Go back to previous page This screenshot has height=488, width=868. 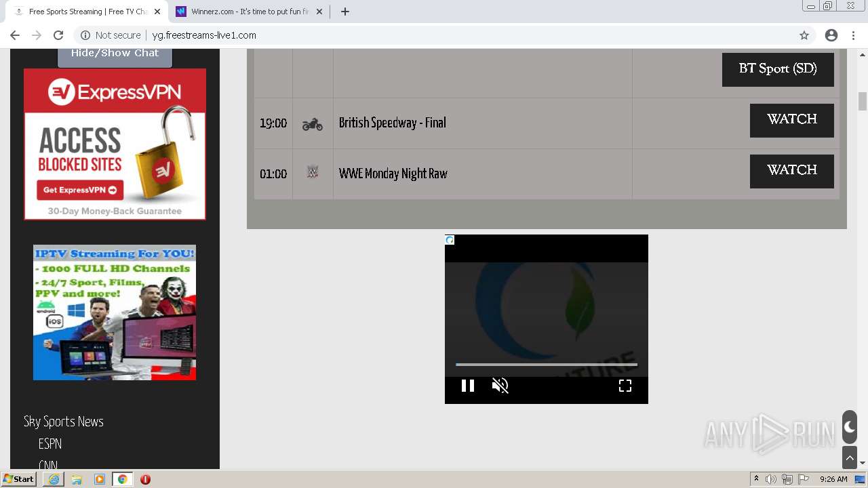[x=15, y=35]
